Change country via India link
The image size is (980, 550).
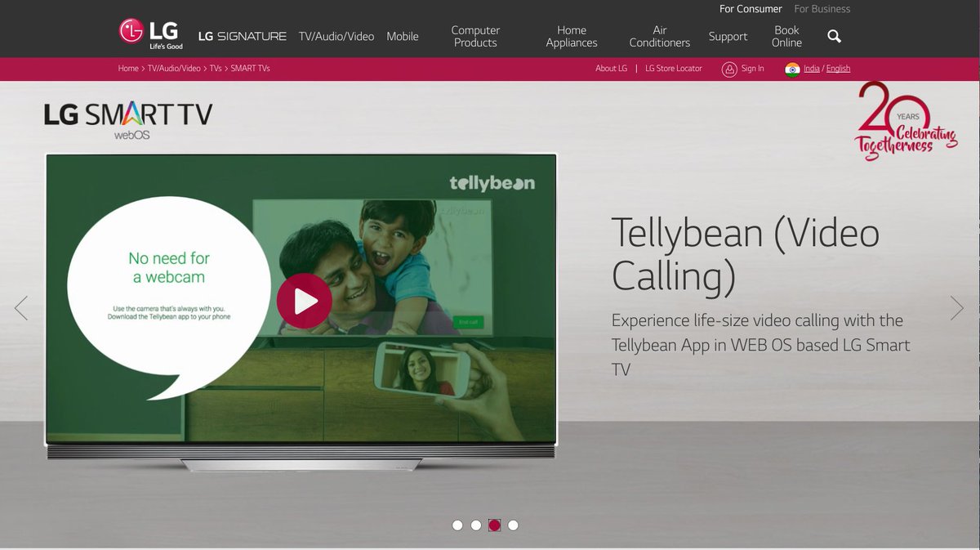pos(812,69)
